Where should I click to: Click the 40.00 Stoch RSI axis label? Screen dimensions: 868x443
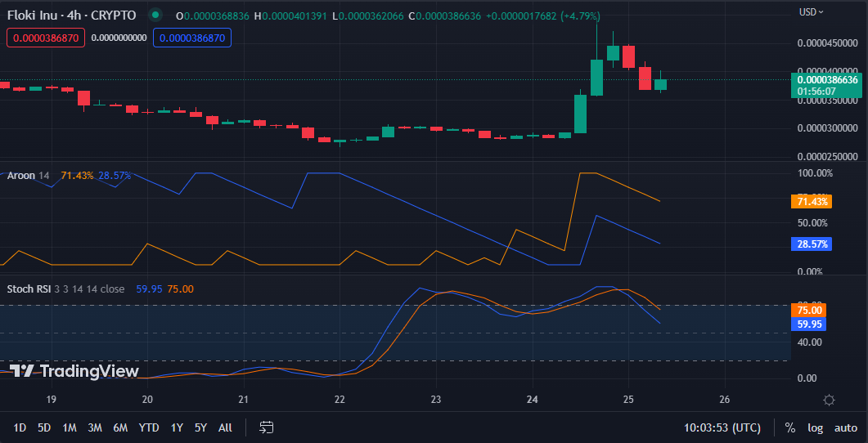coord(809,342)
